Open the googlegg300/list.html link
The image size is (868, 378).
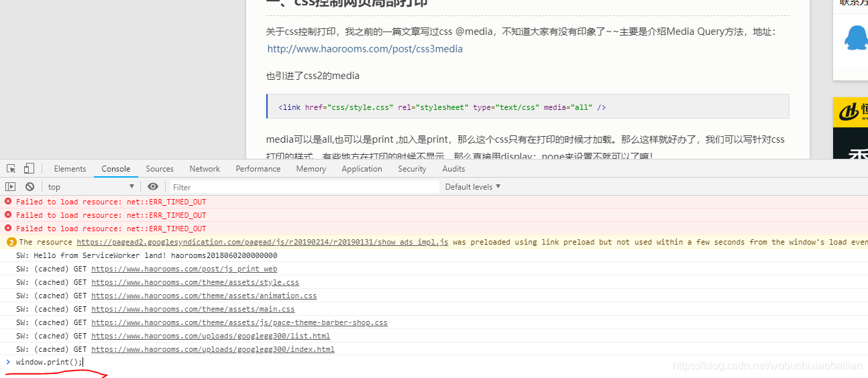click(x=211, y=336)
